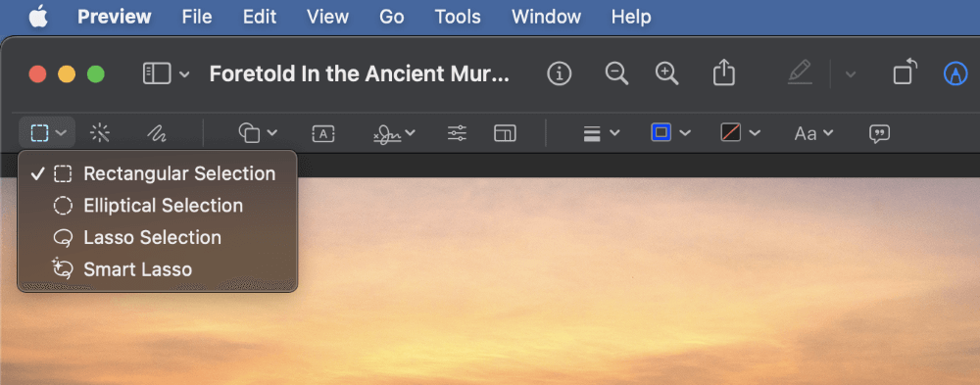Expand the sidebar view options chevron
Image resolution: width=980 pixels, height=385 pixels.
(184, 75)
